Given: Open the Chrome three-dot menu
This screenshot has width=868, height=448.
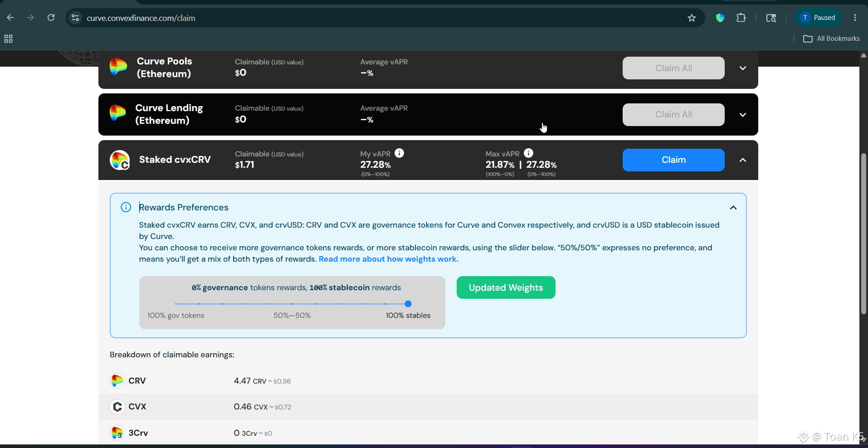Looking at the screenshot, I should pos(855,18).
